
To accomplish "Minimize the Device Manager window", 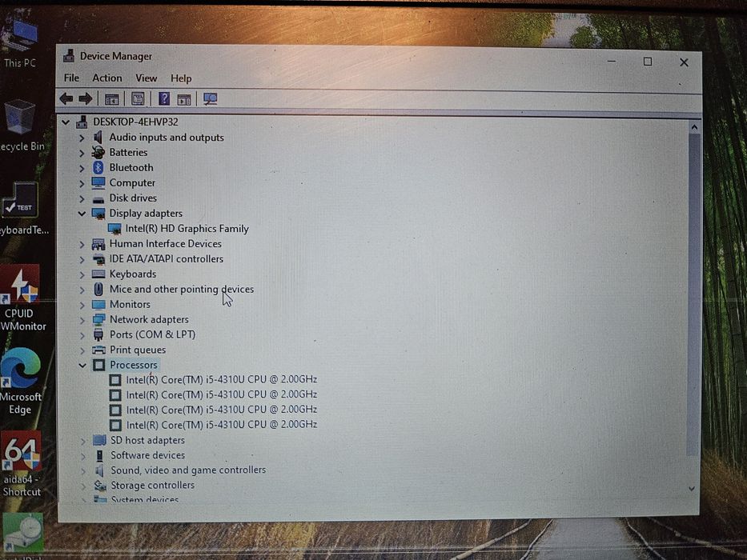I will [x=612, y=62].
